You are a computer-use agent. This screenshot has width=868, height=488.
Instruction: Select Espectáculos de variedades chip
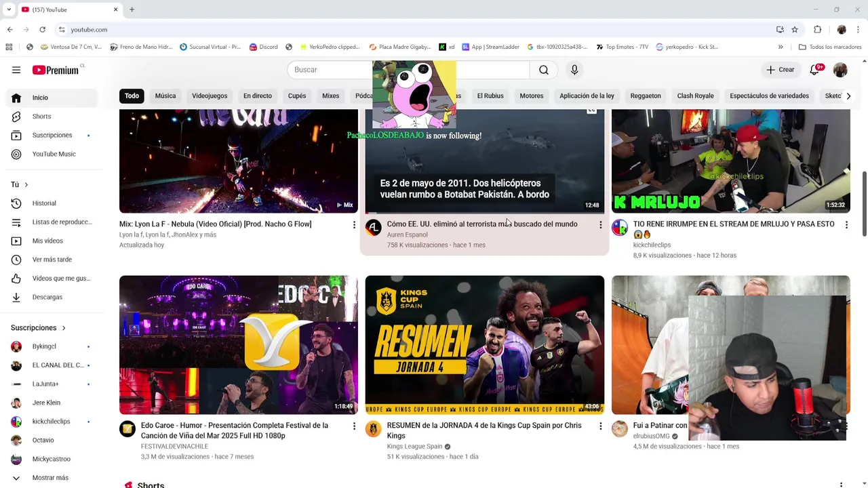click(x=769, y=96)
